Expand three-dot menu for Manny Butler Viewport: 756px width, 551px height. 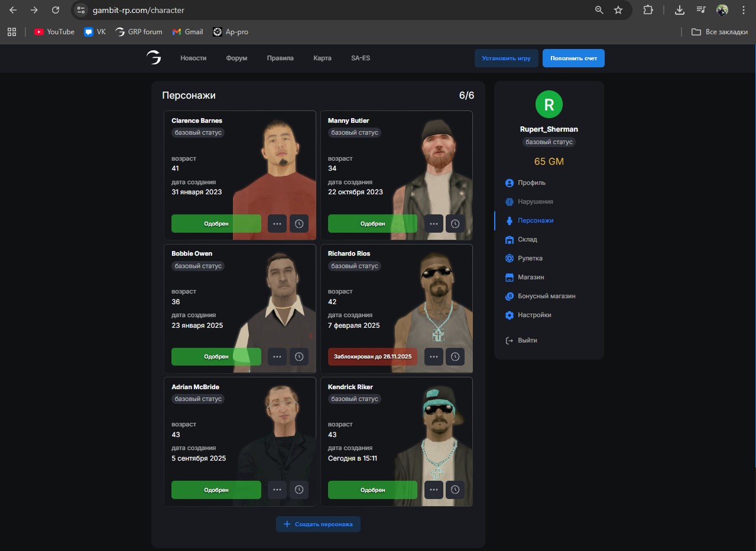tap(433, 224)
